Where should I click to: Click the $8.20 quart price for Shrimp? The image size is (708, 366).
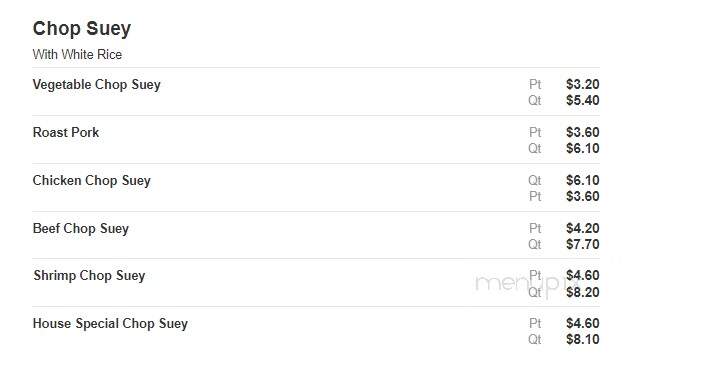pyautogui.click(x=582, y=292)
